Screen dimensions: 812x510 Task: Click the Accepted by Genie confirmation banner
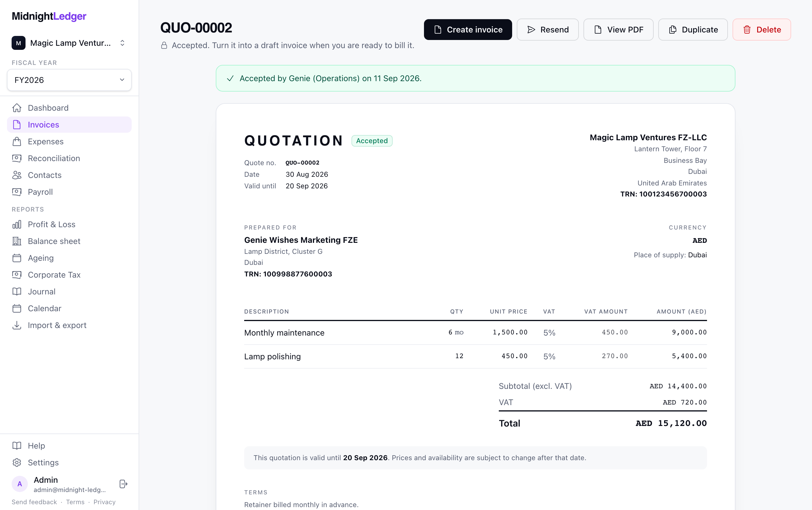point(476,78)
